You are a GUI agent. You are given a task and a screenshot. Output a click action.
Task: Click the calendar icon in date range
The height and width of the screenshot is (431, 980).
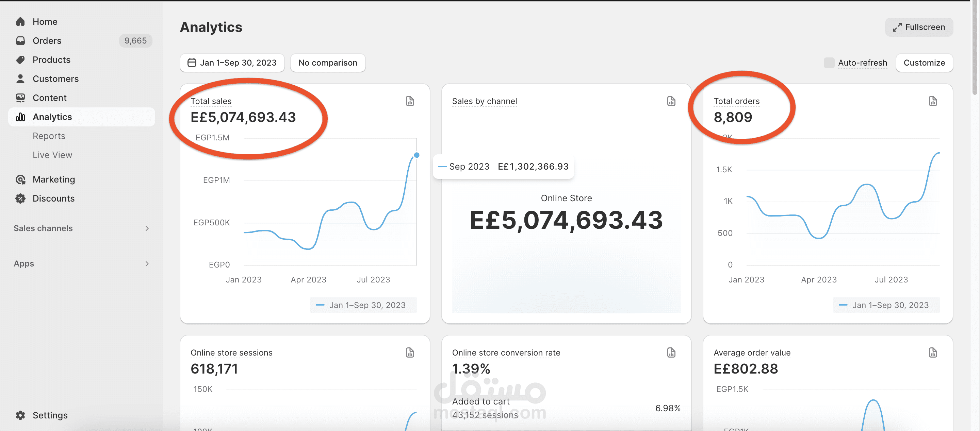tap(192, 63)
